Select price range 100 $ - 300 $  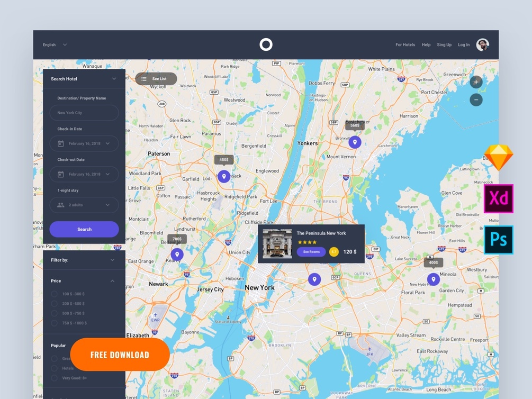tap(54, 294)
